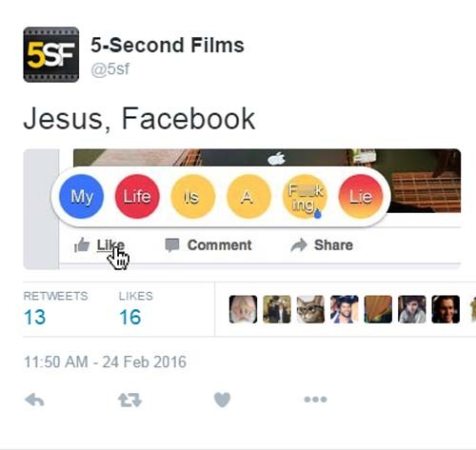Open the cat-with-glasses liker avatar

pos(310,309)
